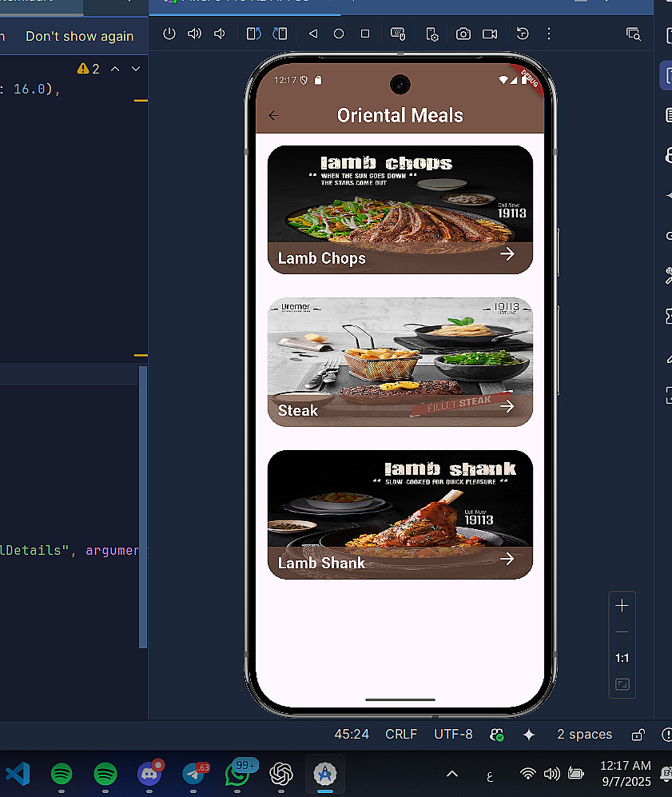Rotate the emulator right

click(x=280, y=34)
